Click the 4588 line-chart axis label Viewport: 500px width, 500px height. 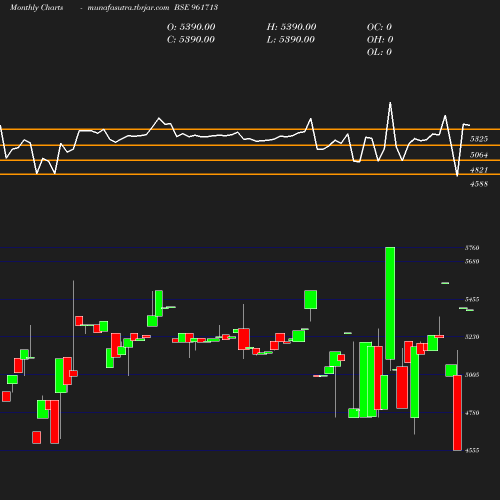(x=479, y=184)
